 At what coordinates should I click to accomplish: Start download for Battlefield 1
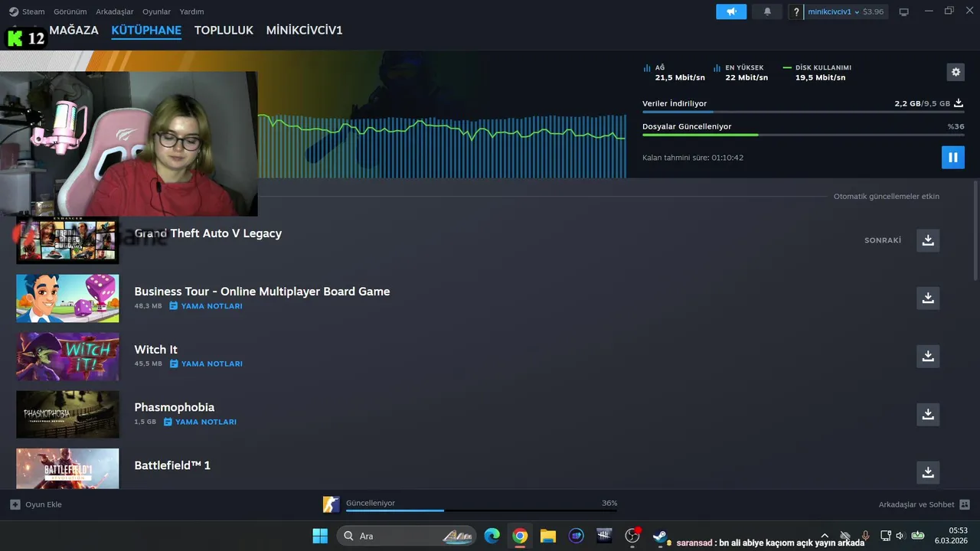[928, 473]
